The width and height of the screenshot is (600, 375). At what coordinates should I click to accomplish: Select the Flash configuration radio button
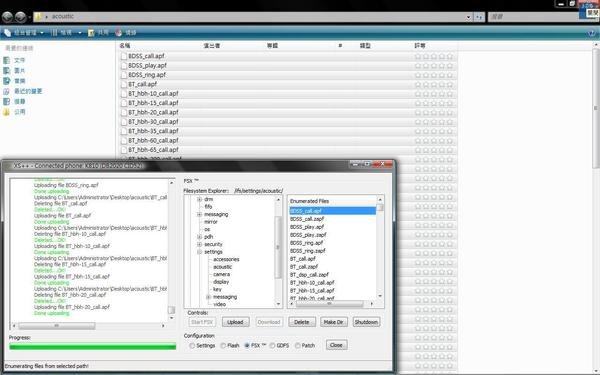click(223, 346)
